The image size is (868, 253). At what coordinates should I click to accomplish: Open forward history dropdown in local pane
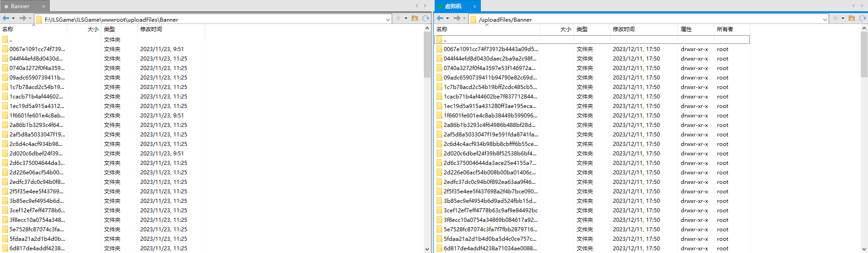30,19
